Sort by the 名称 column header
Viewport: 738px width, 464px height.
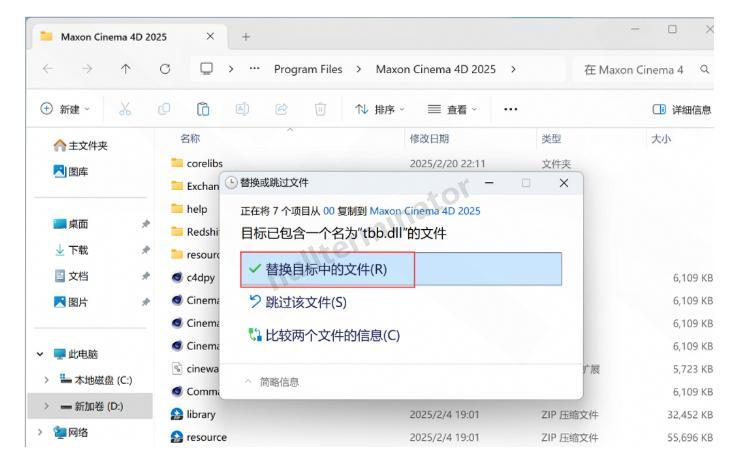(x=190, y=138)
